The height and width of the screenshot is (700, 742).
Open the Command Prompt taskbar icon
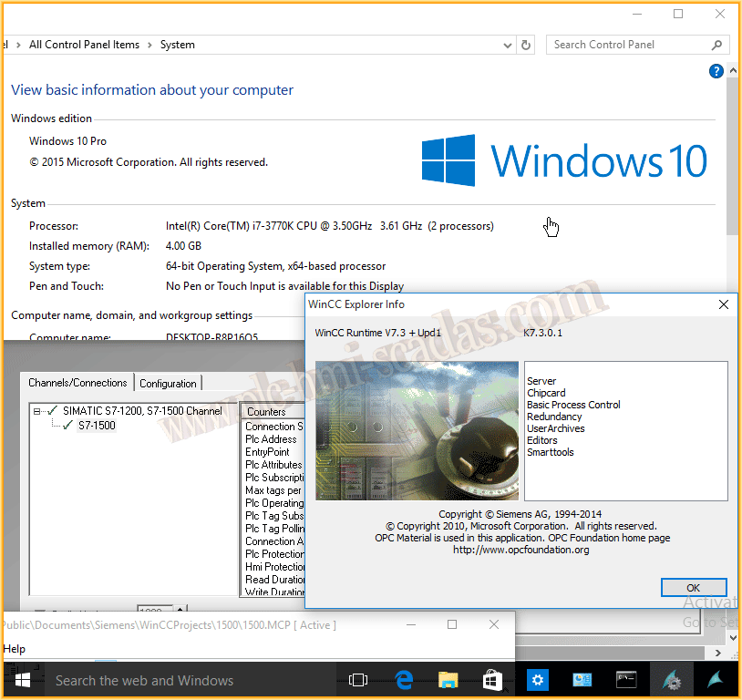point(626,680)
